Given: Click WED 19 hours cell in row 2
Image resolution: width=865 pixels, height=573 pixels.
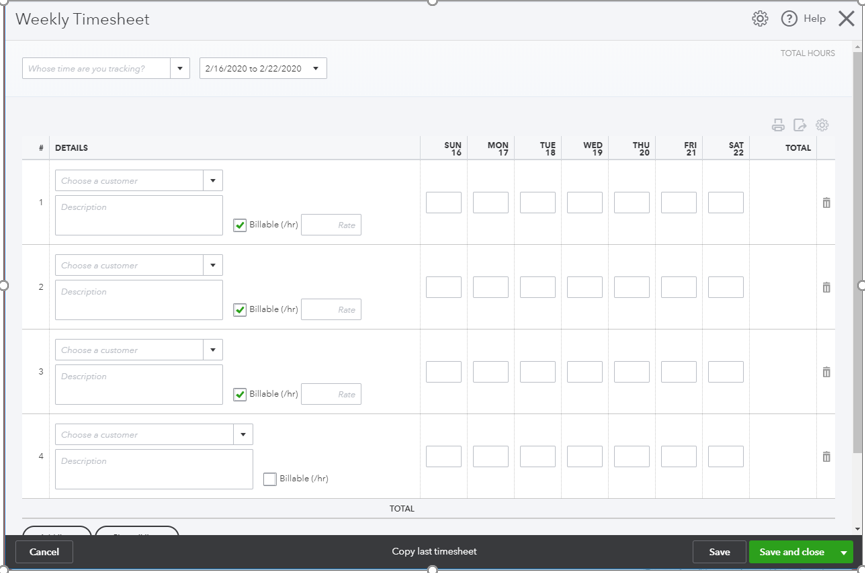Looking at the screenshot, I should 585,287.
